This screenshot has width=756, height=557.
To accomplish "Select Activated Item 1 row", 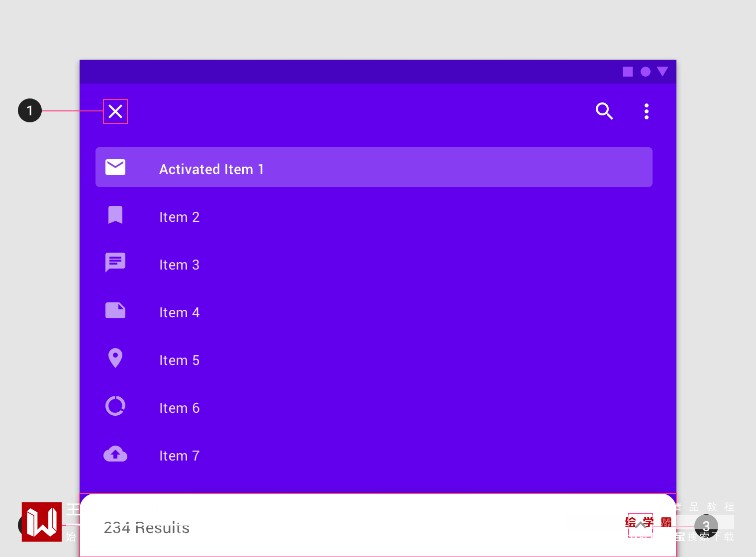I will (374, 167).
